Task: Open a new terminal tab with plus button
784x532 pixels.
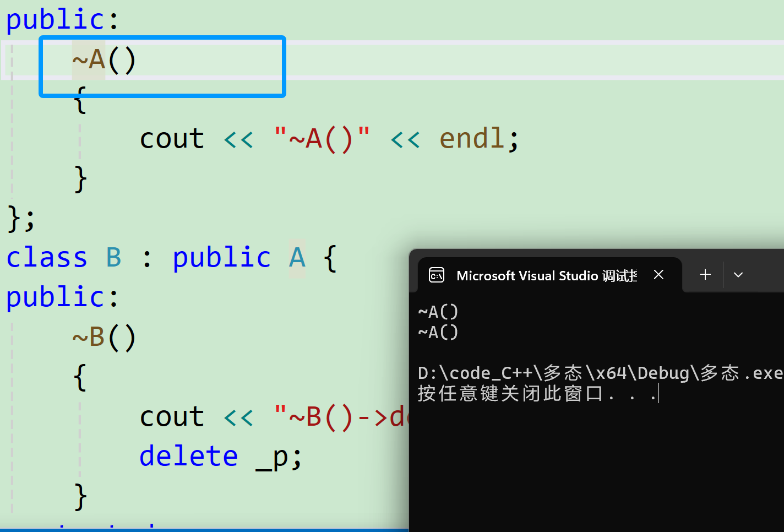Action: click(x=705, y=274)
